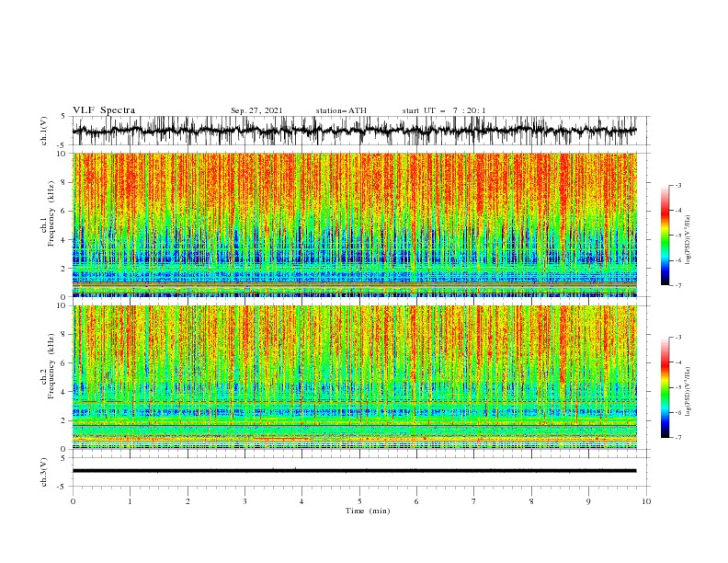Click time axis tick label "7"

(474, 501)
